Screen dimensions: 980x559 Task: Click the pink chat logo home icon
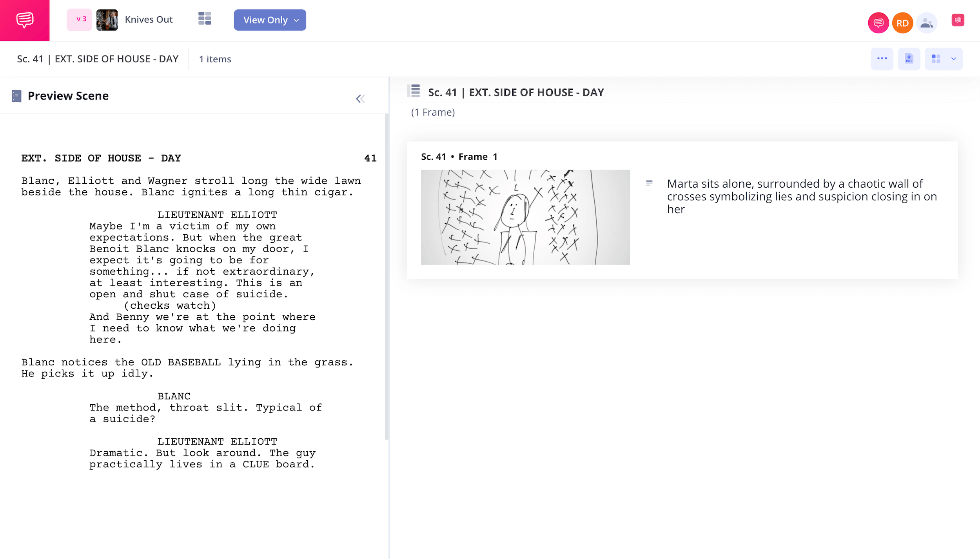(x=25, y=20)
